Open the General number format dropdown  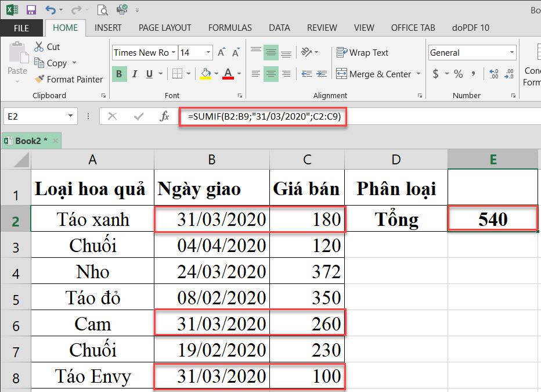pos(513,52)
